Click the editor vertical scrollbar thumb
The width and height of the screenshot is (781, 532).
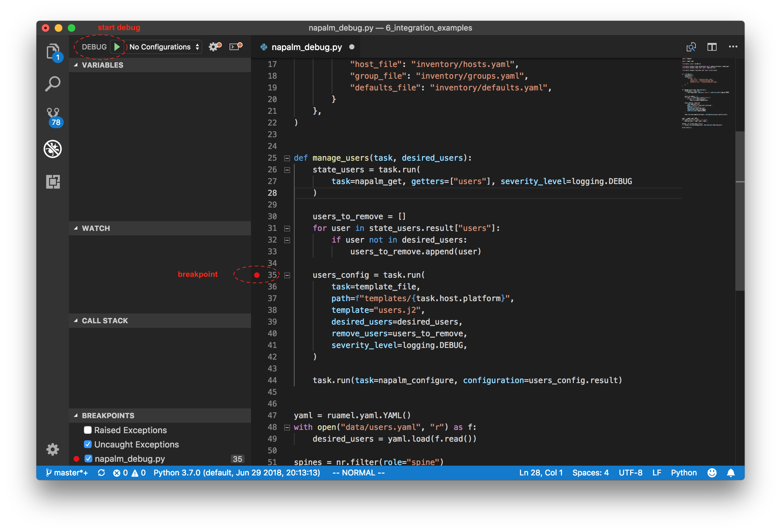(x=740, y=211)
